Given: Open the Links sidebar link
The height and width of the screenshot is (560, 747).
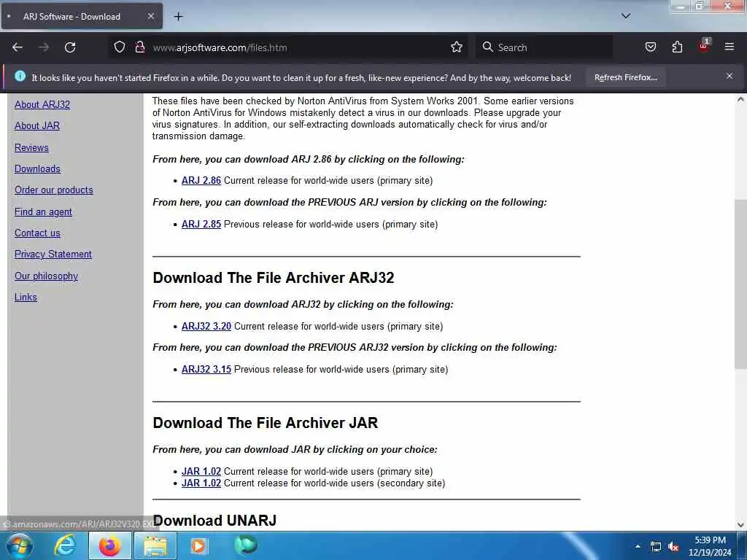Looking at the screenshot, I should point(26,297).
